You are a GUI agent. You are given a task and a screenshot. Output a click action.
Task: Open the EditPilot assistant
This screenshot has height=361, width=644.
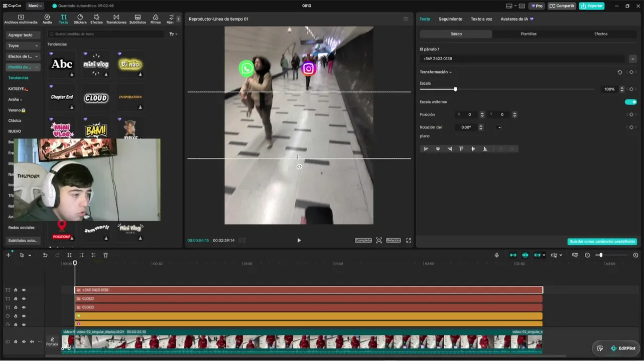coord(623,348)
